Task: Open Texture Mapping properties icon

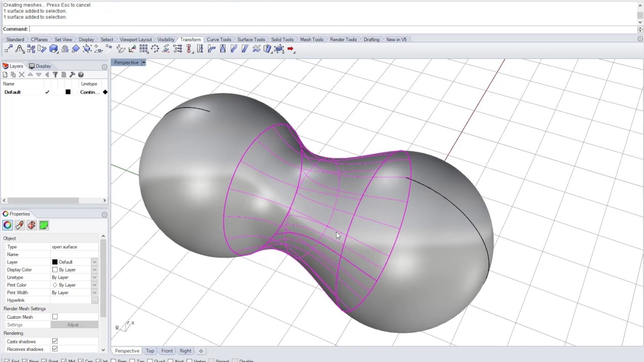Action: (x=32, y=225)
